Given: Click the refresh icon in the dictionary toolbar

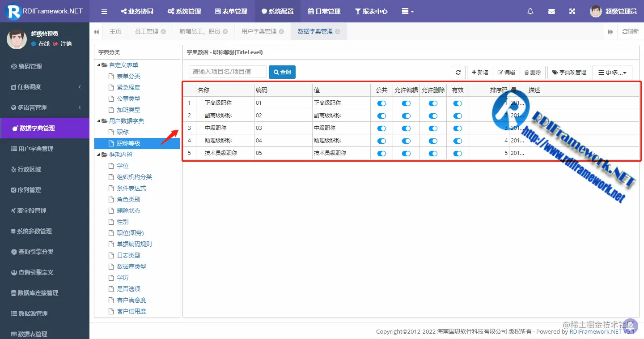Looking at the screenshot, I should [x=458, y=72].
